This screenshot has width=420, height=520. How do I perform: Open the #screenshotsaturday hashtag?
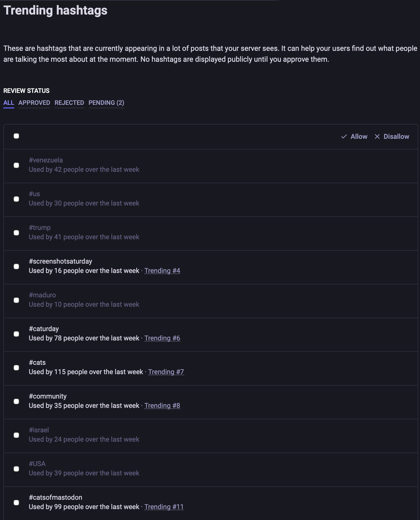pyautogui.click(x=60, y=261)
